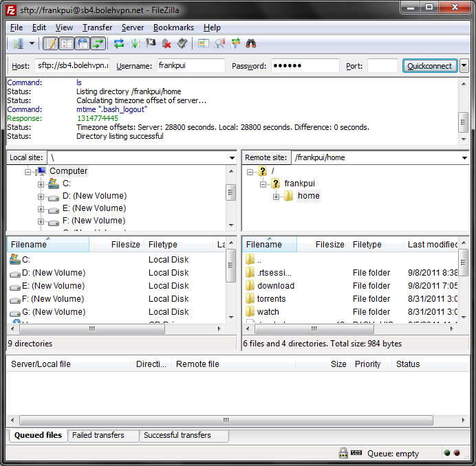Expand E: (New Volume) tree node

tap(41, 210)
